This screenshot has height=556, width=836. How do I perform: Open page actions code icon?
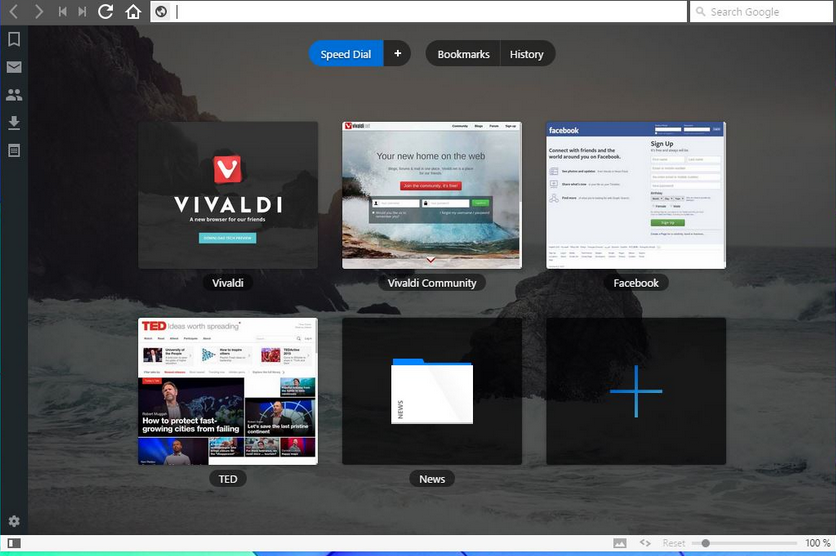coord(646,543)
